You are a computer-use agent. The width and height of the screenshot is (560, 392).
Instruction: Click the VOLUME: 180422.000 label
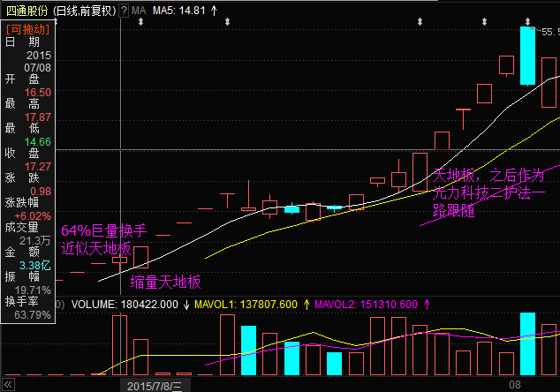125,305
